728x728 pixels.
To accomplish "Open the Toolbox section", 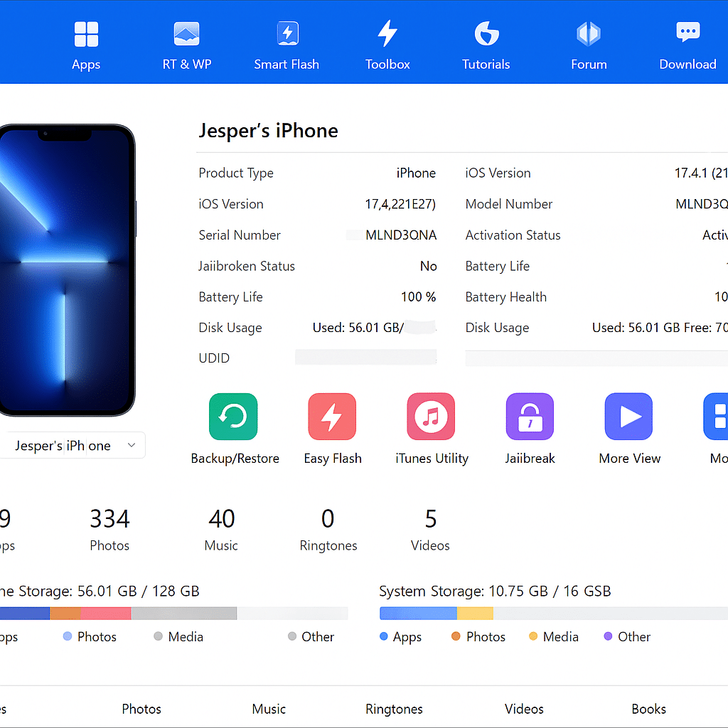I will 387,43.
